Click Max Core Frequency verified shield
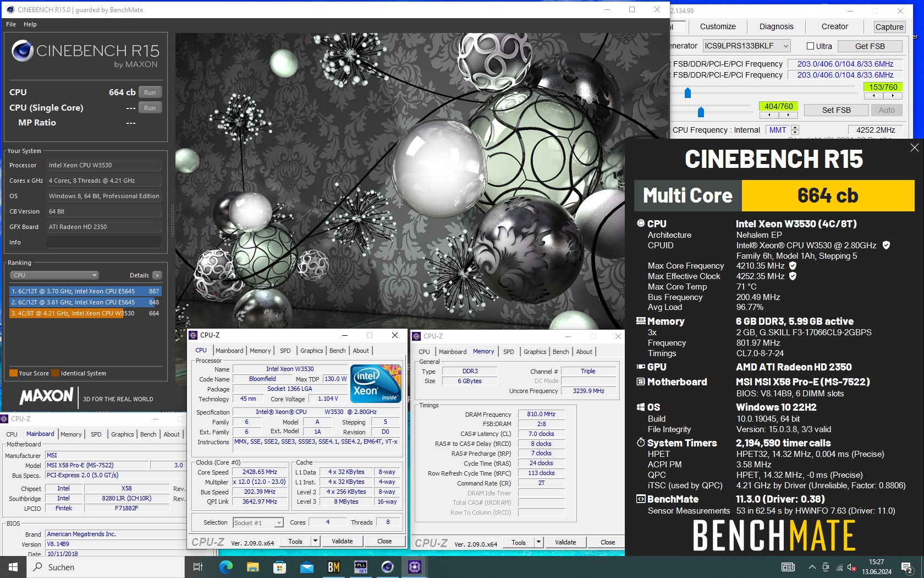This screenshot has width=924, height=578. coord(793,266)
